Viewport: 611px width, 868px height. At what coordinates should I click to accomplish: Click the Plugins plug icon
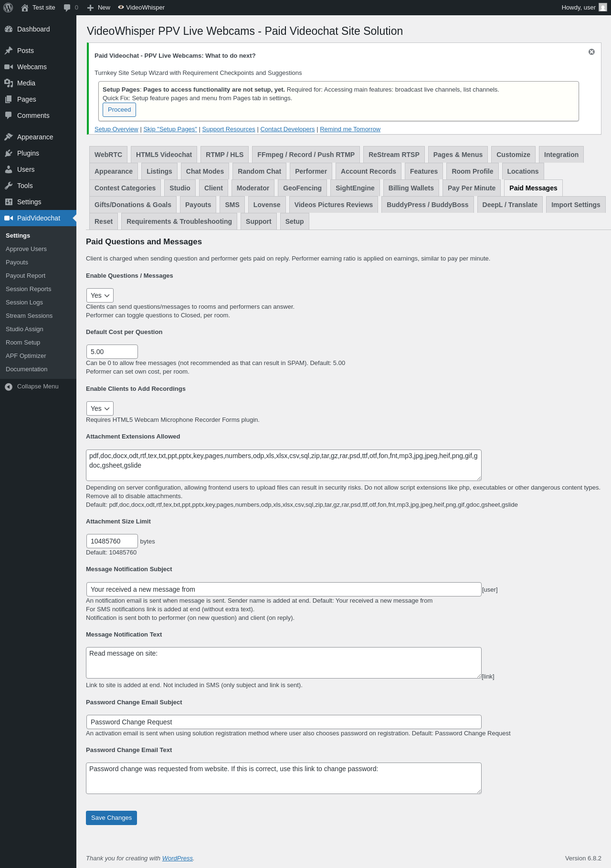coord(9,153)
